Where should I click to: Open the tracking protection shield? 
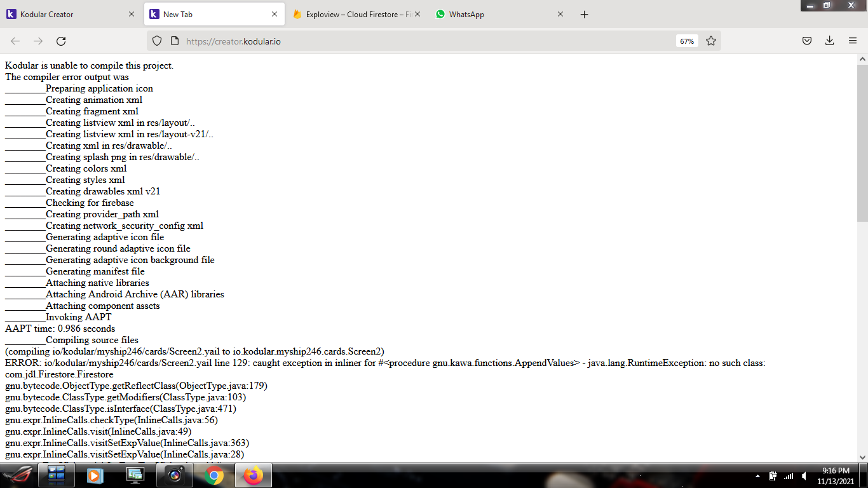pos(157,41)
